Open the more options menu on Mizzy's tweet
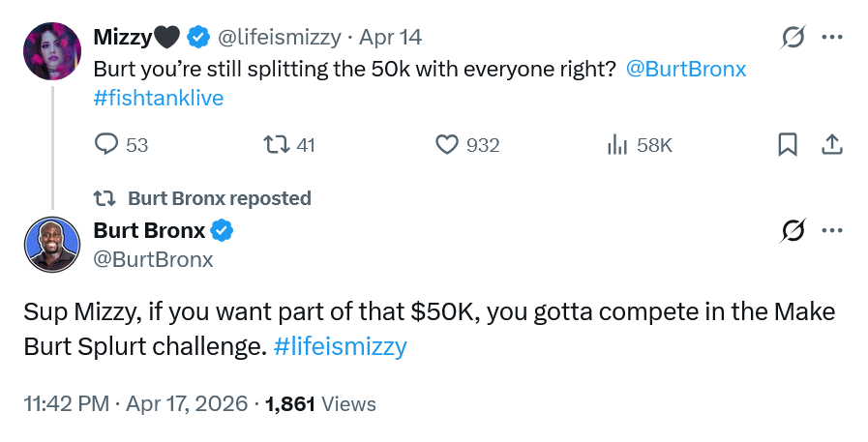 click(x=831, y=38)
